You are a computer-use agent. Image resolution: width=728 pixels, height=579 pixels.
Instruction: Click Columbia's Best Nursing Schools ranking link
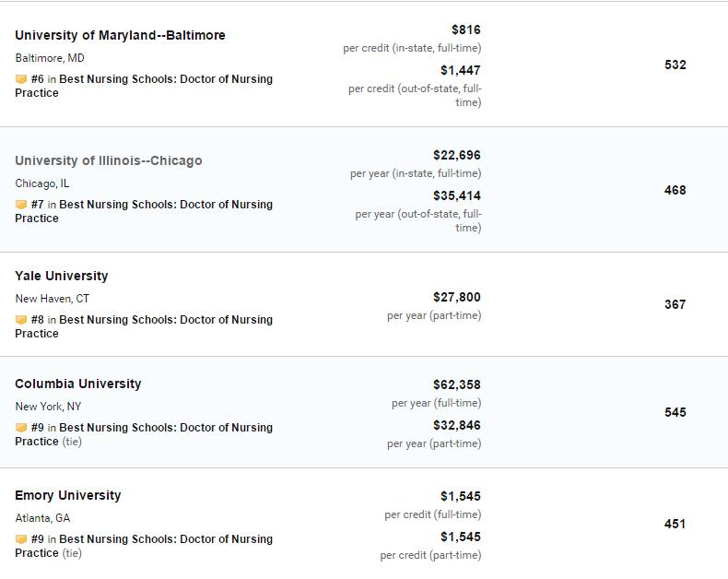144,434
